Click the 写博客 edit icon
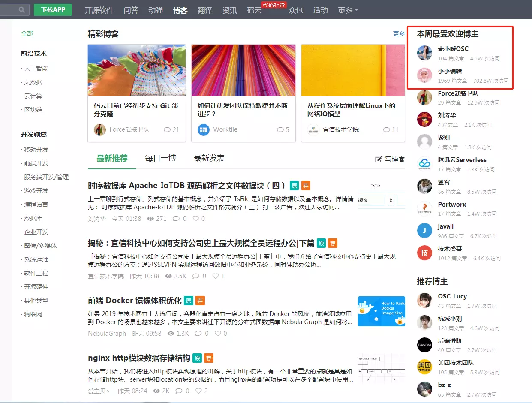Image resolution: width=532 pixels, height=403 pixels. tap(379, 159)
